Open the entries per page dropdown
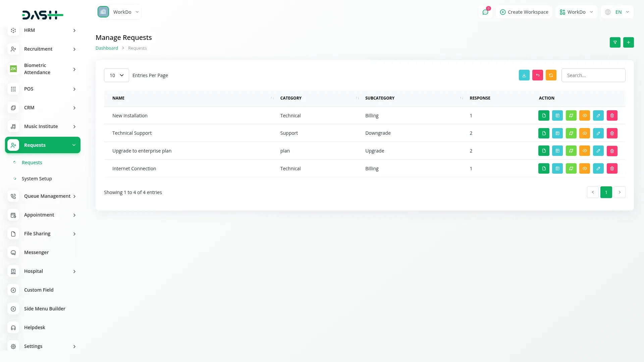644x362 pixels. pos(116,75)
